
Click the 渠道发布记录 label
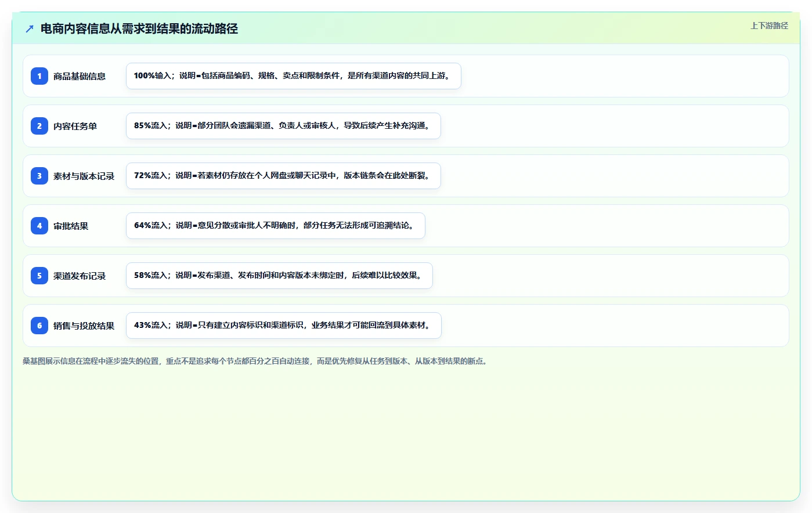(80, 276)
